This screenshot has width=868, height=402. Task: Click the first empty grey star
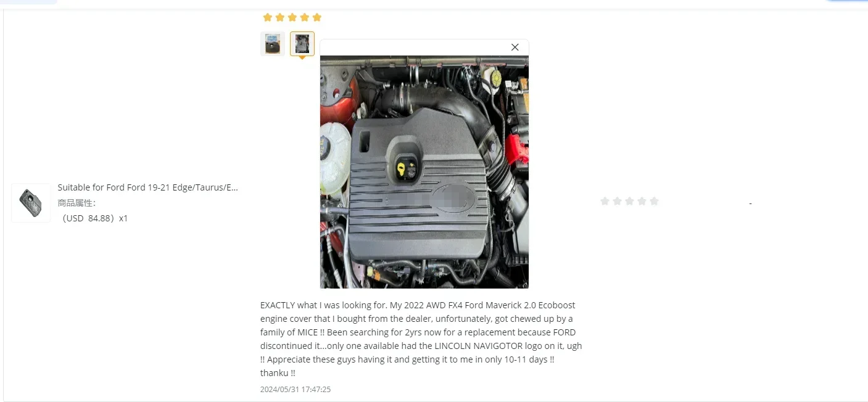point(605,201)
